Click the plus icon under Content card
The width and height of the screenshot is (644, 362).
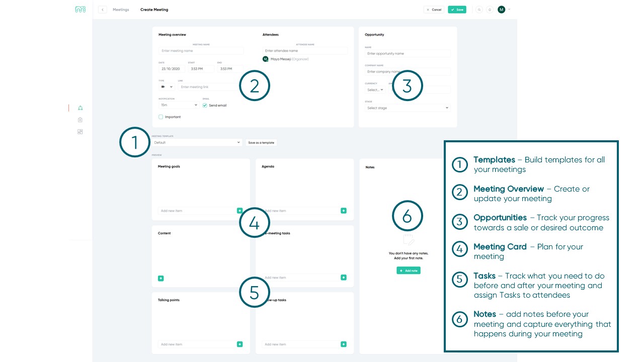coord(161,278)
